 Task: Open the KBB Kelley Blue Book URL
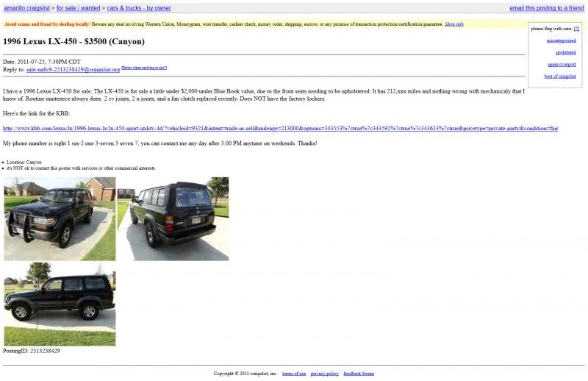point(280,128)
